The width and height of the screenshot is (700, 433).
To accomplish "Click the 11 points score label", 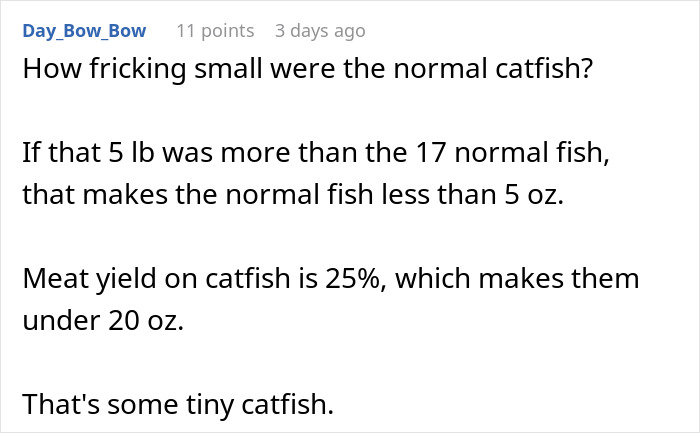I will (214, 31).
